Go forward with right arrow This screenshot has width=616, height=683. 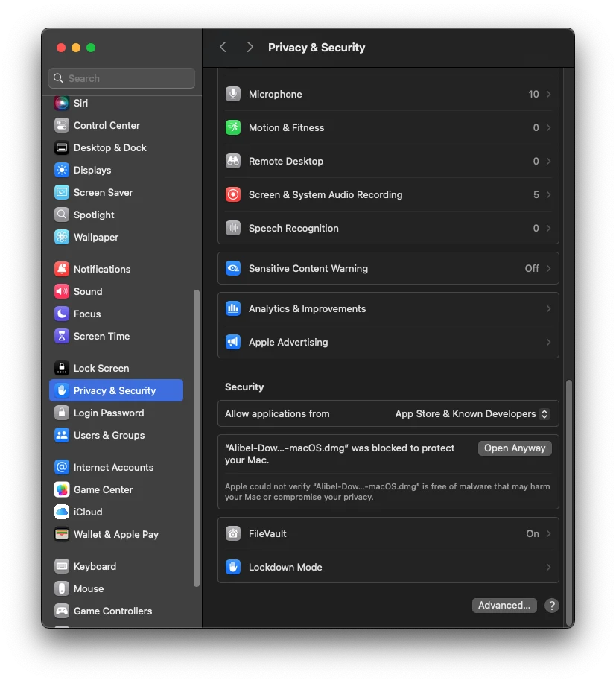[x=250, y=47]
